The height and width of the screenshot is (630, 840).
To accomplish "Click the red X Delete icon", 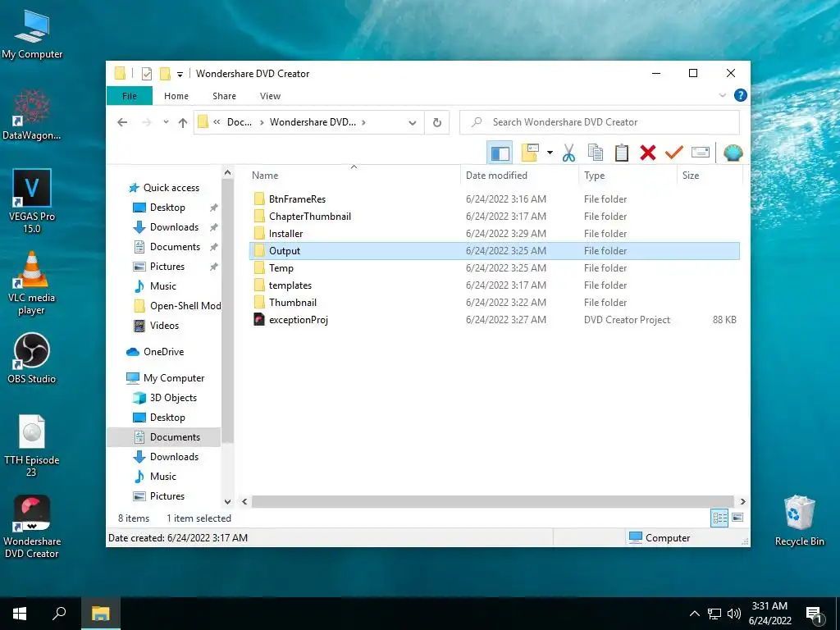I will (648, 153).
